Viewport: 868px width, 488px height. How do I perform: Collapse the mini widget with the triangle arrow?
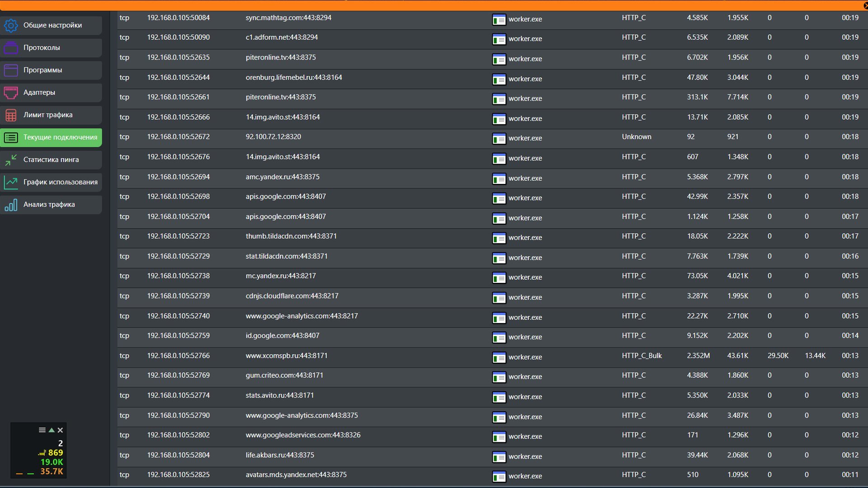(52, 430)
